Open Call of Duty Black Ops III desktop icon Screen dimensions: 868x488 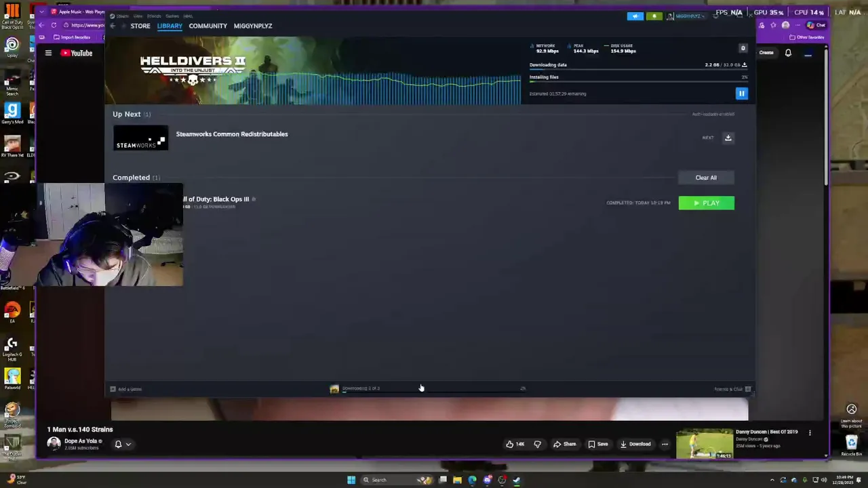(x=12, y=16)
